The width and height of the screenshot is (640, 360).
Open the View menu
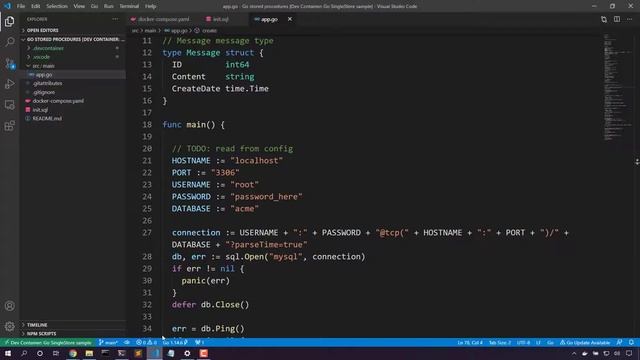(x=79, y=6)
